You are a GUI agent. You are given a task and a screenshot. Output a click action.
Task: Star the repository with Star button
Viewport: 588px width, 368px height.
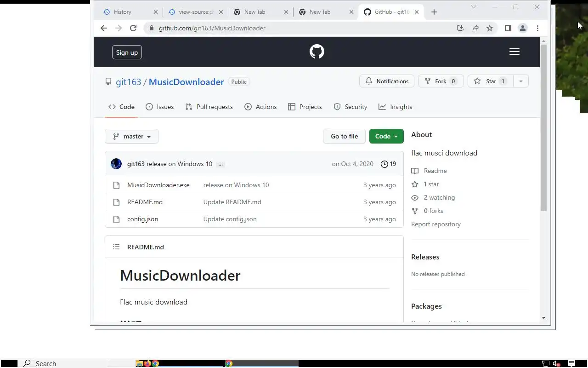coord(490,81)
